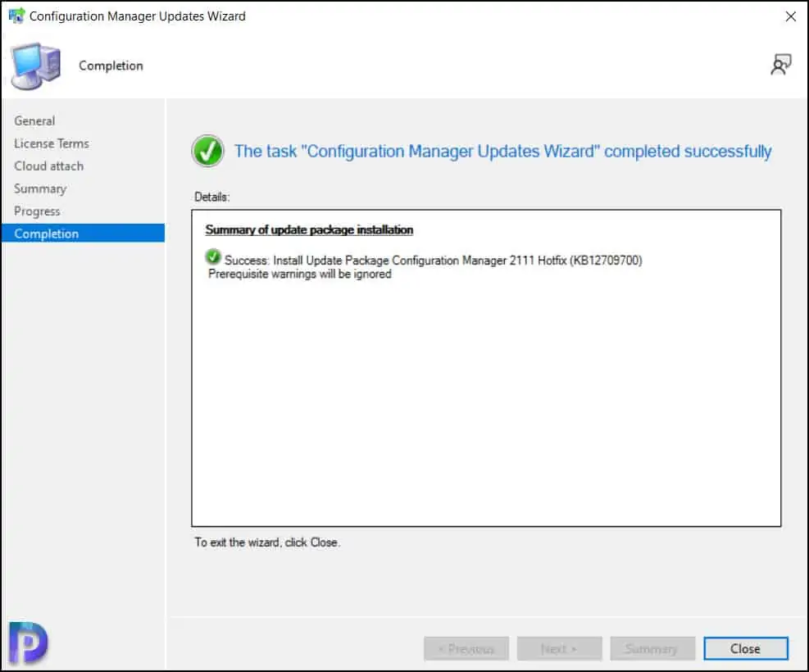Click the greyed-out Previous button
The width and height of the screenshot is (809, 672).
(466, 648)
